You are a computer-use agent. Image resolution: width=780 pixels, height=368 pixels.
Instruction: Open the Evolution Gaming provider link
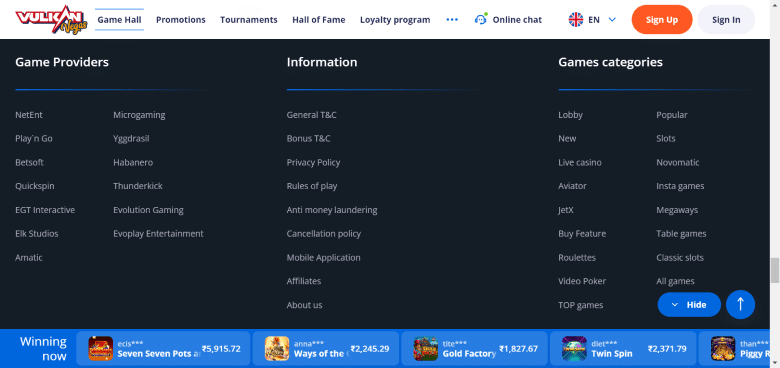148,210
